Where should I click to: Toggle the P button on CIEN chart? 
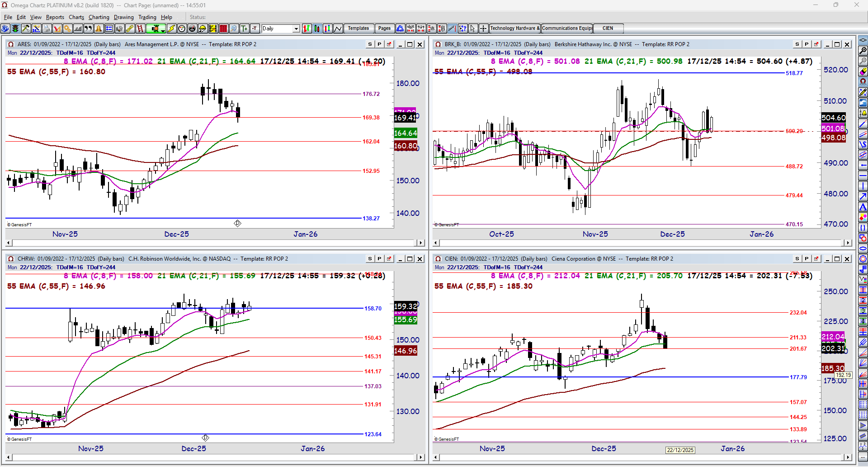[x=807, y=259]
